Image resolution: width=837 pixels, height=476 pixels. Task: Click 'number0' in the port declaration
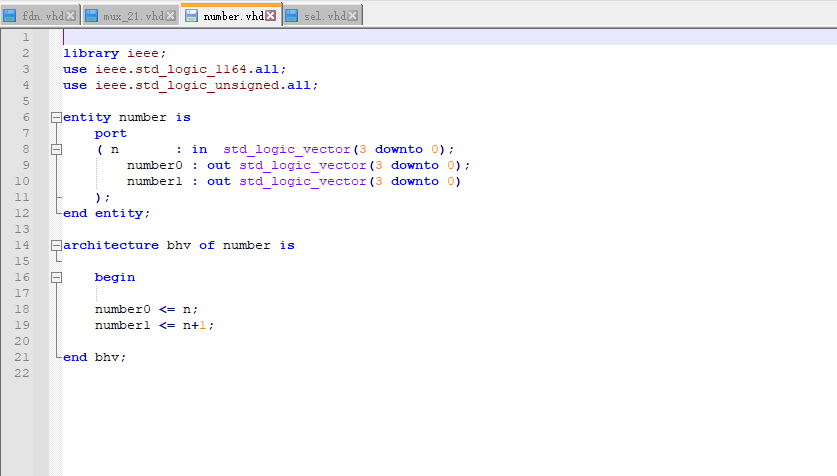pyautogui.click(x=155, y=165)
